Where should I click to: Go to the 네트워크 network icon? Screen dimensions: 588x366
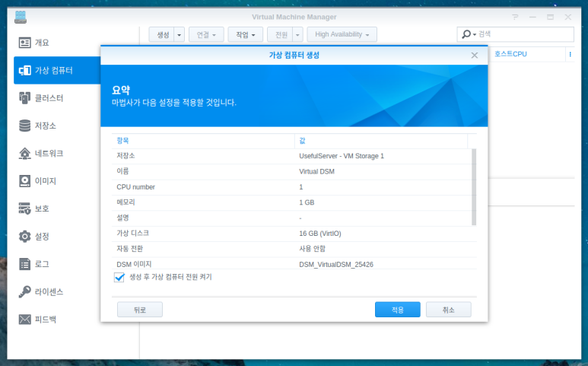25,154
